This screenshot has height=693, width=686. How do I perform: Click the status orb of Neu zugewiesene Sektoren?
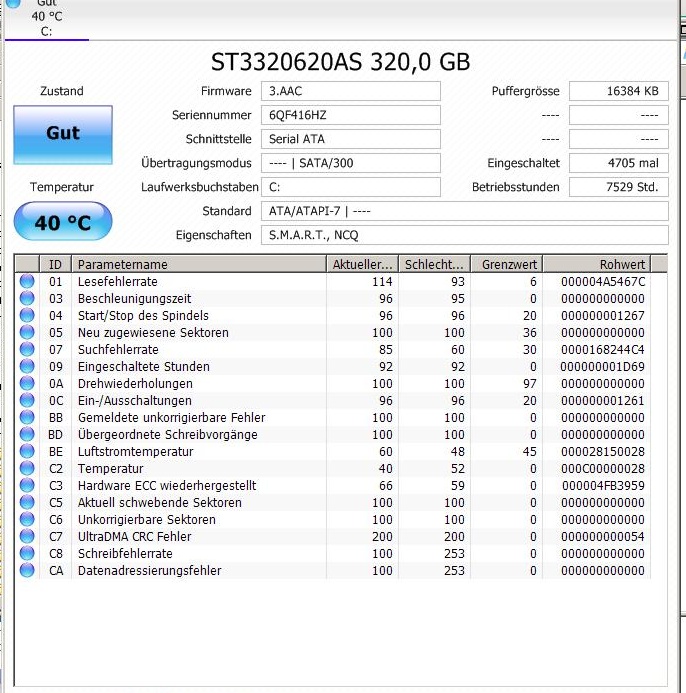pyautogui.click(x=27, y=332)
